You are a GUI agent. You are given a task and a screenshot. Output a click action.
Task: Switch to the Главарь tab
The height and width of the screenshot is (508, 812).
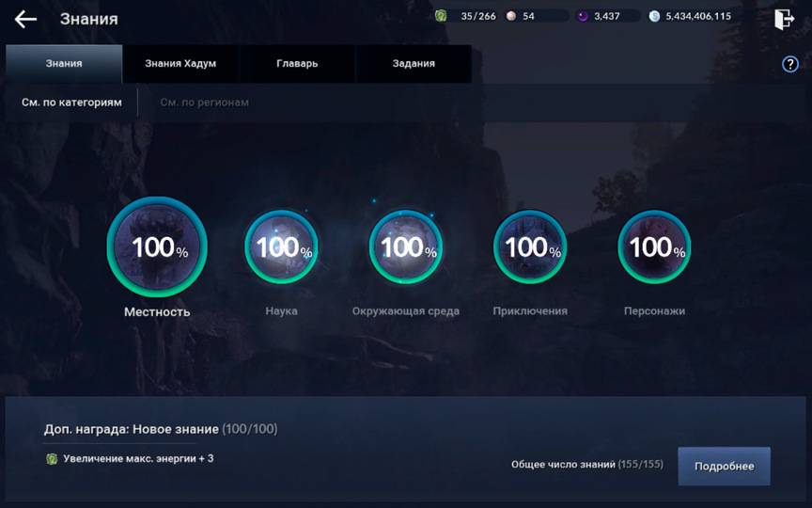coord(297,64)
